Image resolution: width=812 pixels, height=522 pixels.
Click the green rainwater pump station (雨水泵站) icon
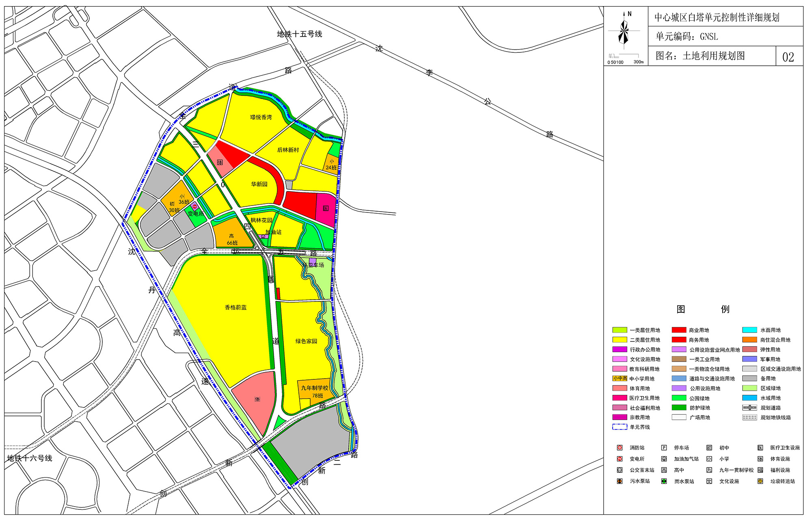point(664,481)
